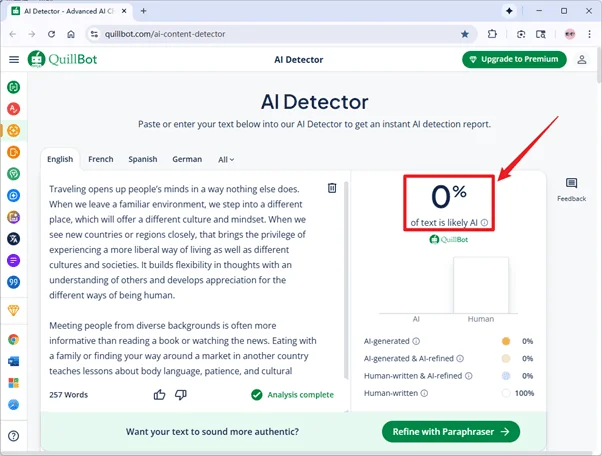
Task: Select the English language tab
Action: 60,159
